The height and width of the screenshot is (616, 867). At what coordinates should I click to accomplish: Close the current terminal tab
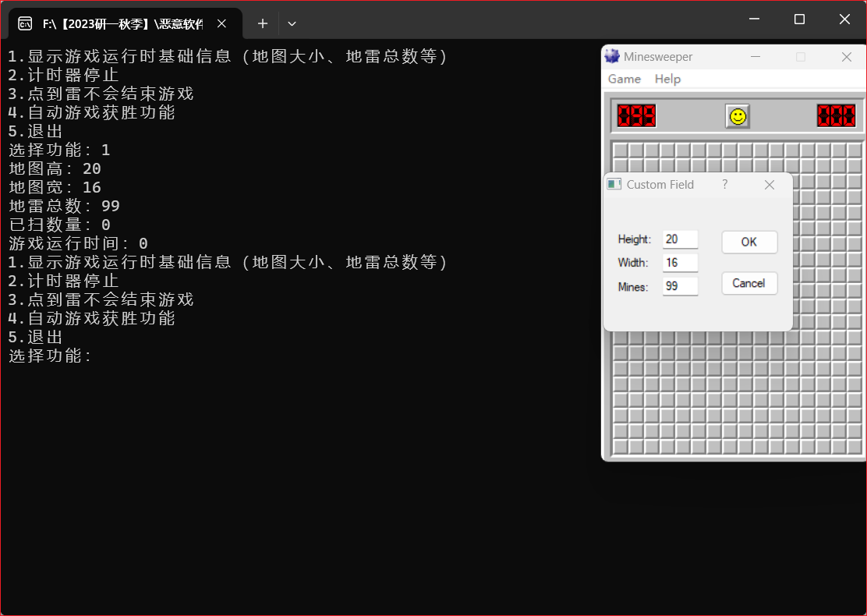(222, 23)
